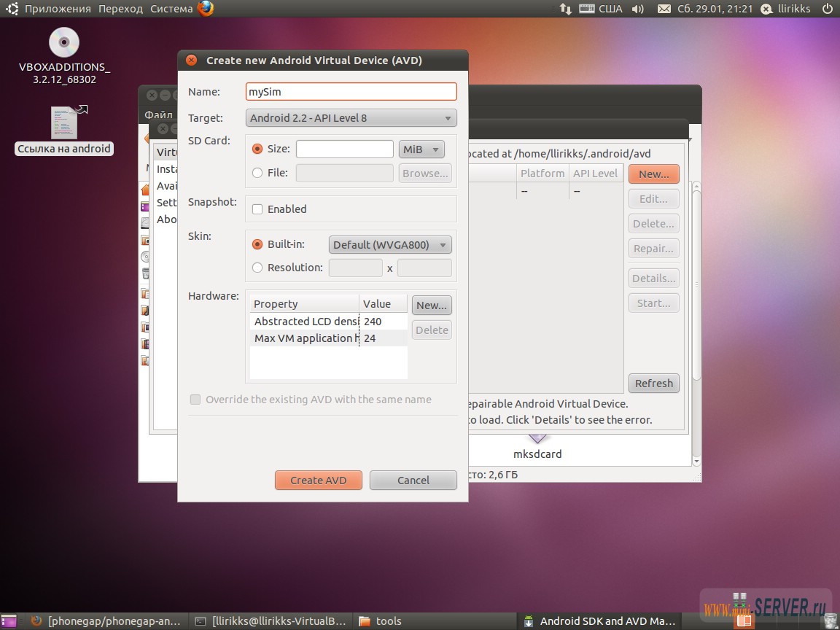This screenshot has width=840, height=630.
Task: Click New... in AVD Manager window
Action: click(x=653, y=174)
